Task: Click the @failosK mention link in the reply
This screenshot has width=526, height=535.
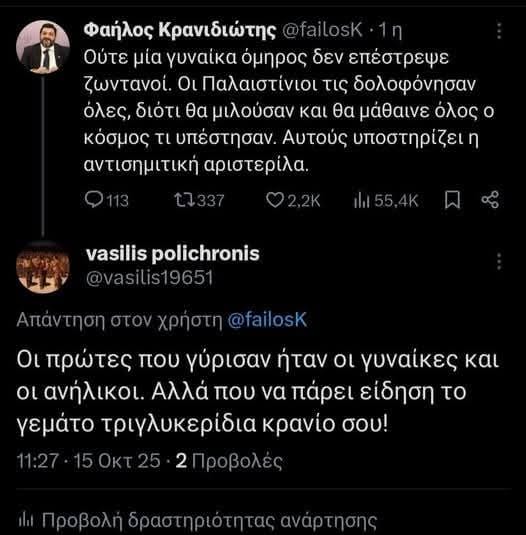Action: 267,320
